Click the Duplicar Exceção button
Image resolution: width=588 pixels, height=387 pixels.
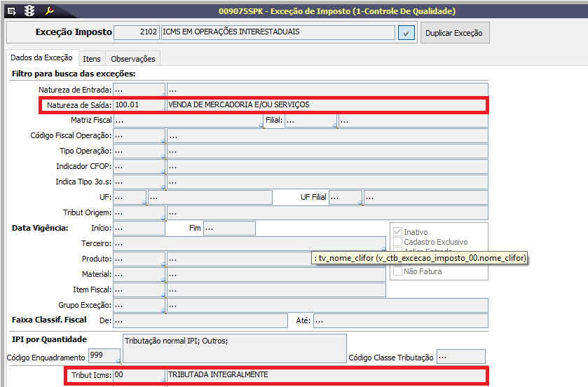pos(455,33)
